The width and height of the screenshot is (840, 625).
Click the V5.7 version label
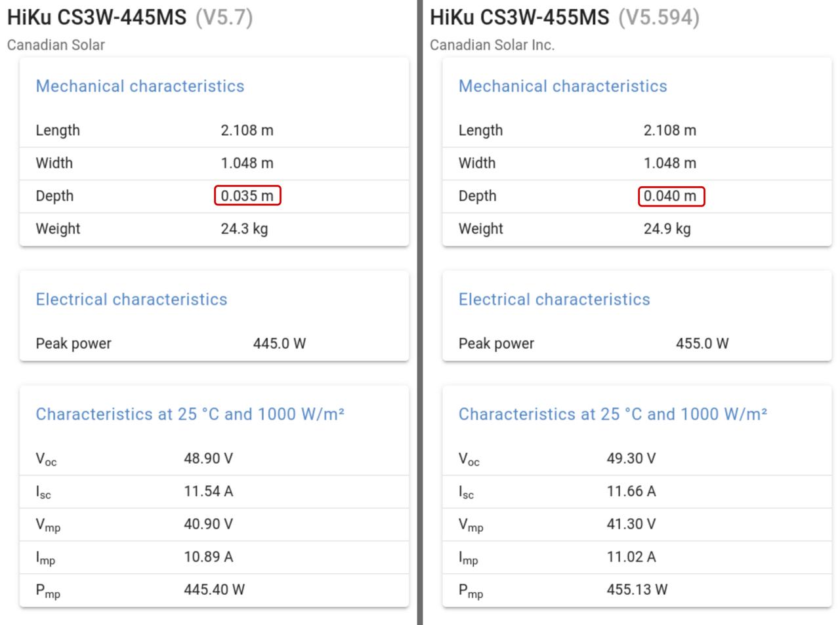[x=224, y=18]
